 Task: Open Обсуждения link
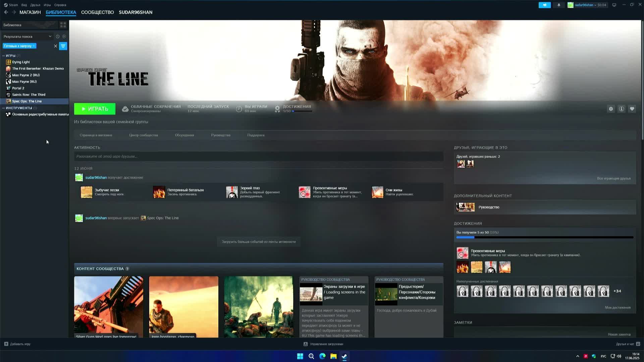pos(184,135)
